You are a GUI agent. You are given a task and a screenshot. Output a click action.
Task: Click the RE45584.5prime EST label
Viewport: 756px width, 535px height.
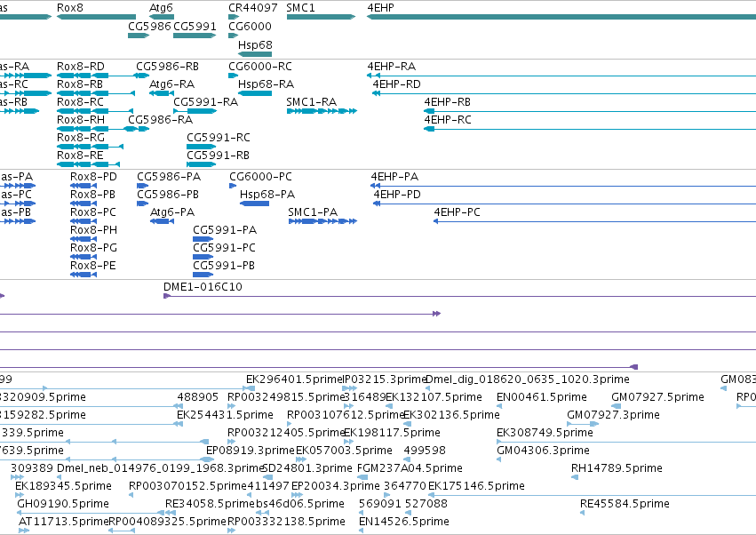tap(625, 504)
